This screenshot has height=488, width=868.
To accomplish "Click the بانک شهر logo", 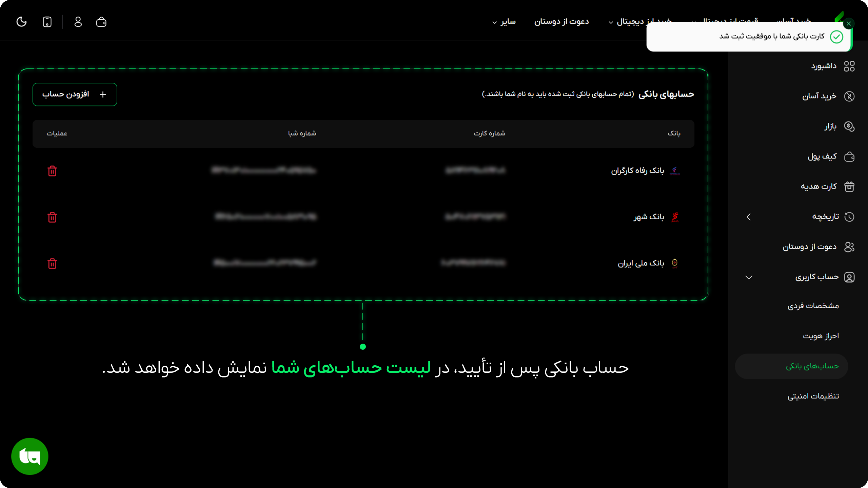I will click(675, 217).
